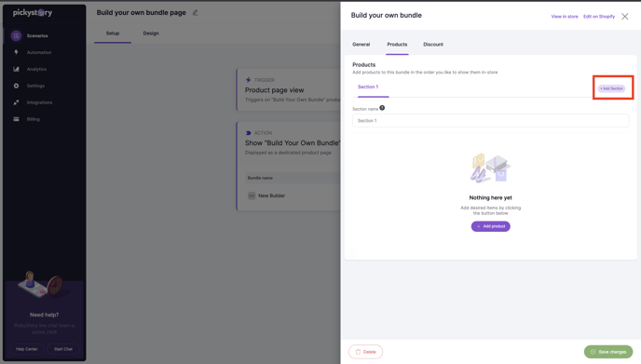
Task: Click pencil icon to rename bundle page
Action: (x=196, y=13)
